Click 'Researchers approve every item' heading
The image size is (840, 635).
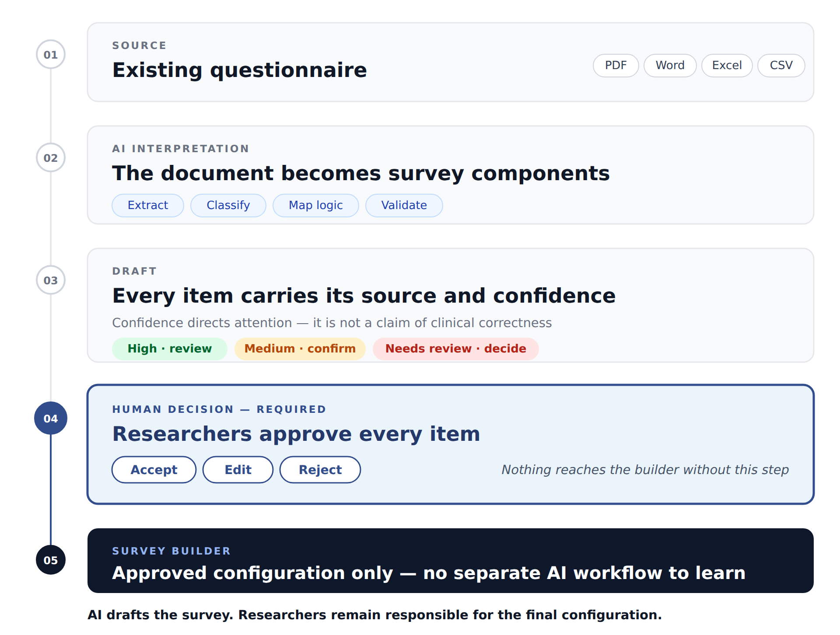point(296,434)
